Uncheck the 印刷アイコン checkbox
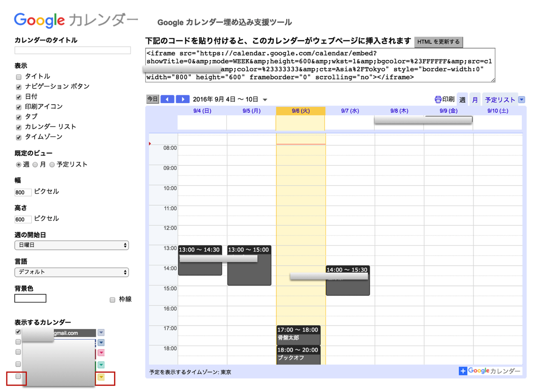Image resolution: width=537 pixels, height=392 pixels. (x=19, y=107)
